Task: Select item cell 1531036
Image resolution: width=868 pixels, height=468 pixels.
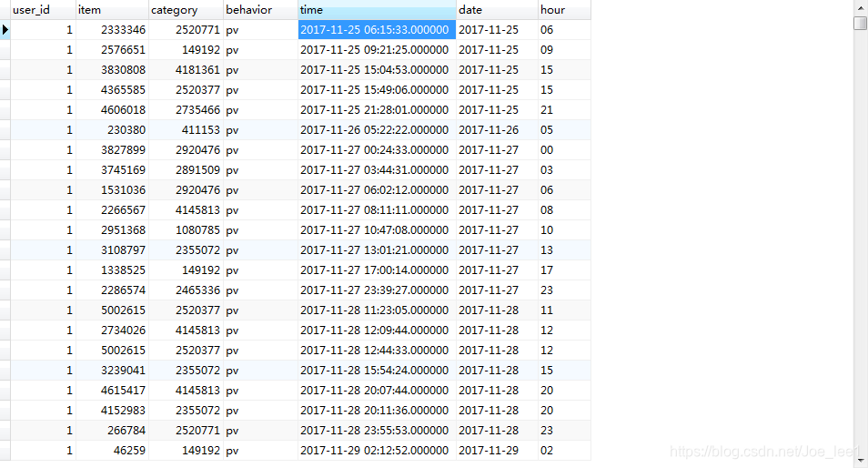Action: point(113,190)
